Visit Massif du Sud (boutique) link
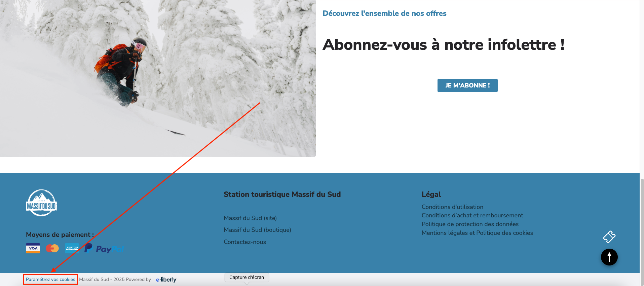 click(257, 230)
